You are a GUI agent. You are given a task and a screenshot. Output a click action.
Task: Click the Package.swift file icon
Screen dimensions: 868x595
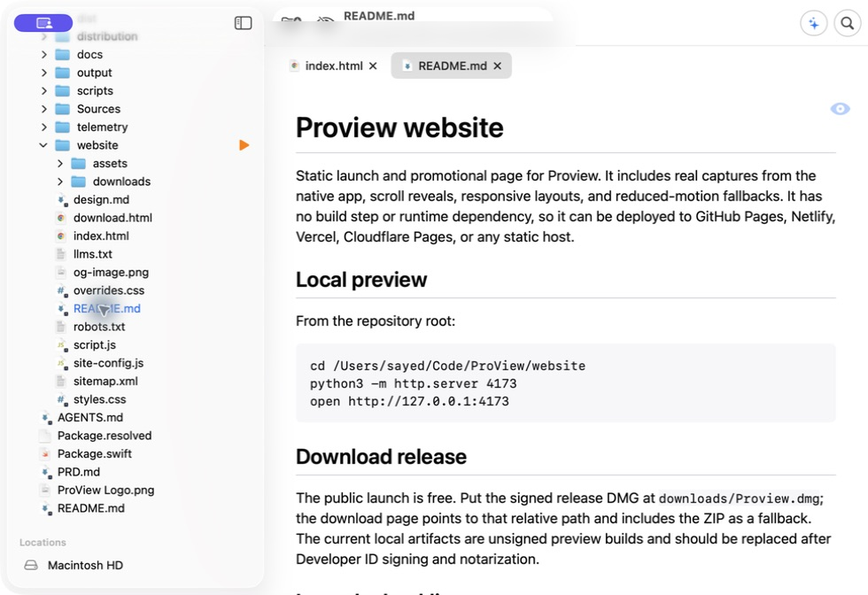coord(46,454)
